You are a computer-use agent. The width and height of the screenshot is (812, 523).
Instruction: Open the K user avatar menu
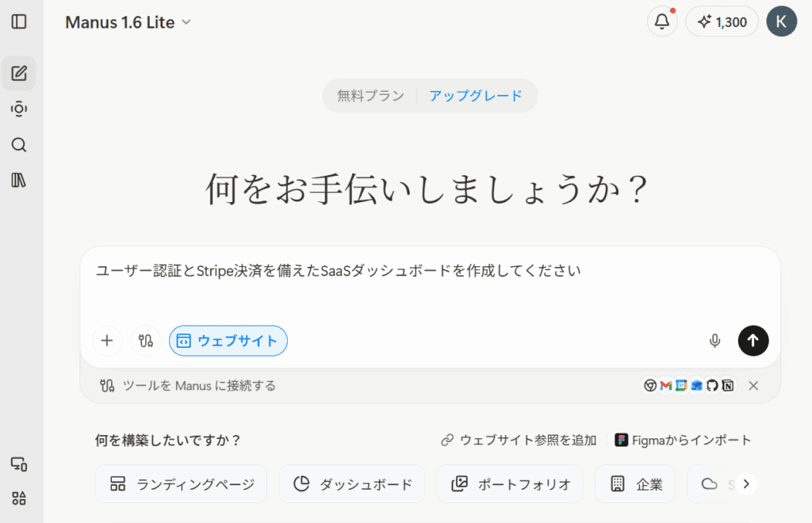(x=781, y=22)
